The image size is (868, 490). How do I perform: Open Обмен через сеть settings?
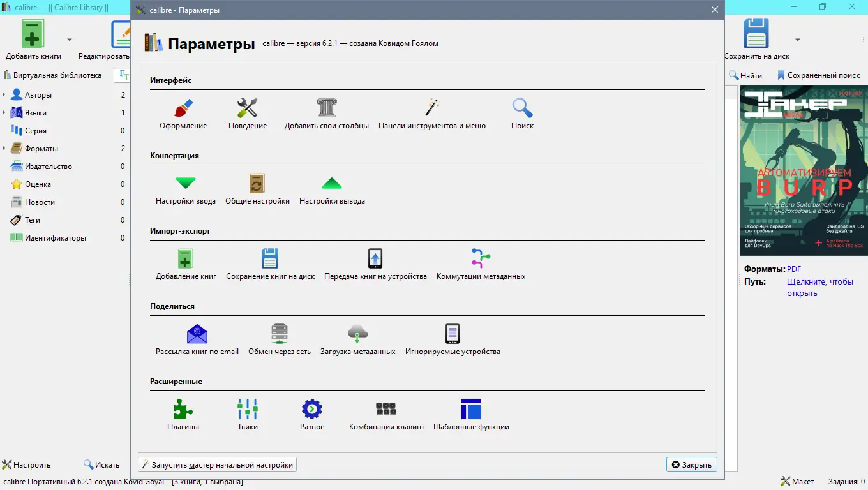tap(280, 340)
